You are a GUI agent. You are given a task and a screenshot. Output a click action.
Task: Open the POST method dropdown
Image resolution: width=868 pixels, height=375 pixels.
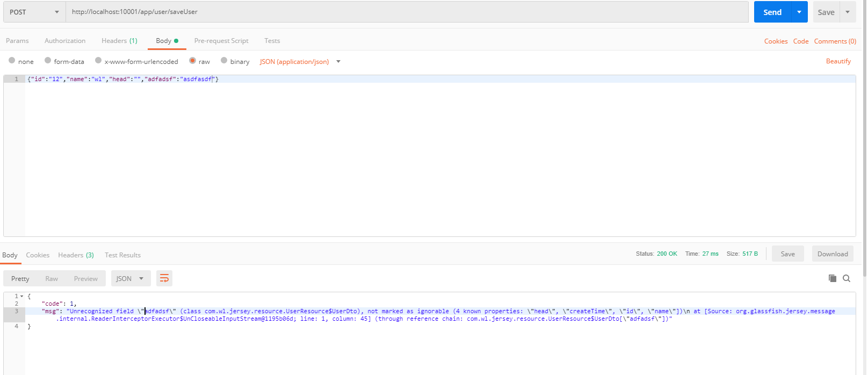[34, 12]
